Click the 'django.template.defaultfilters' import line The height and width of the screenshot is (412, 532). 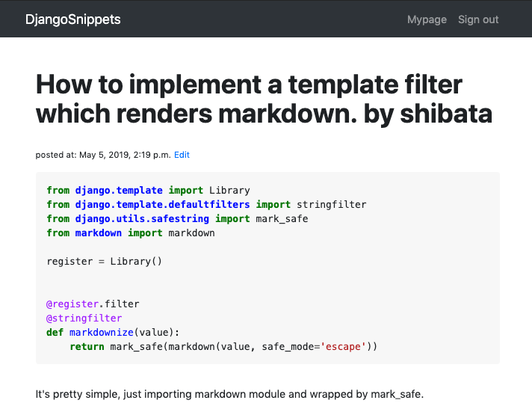click(x=206, y=204)
